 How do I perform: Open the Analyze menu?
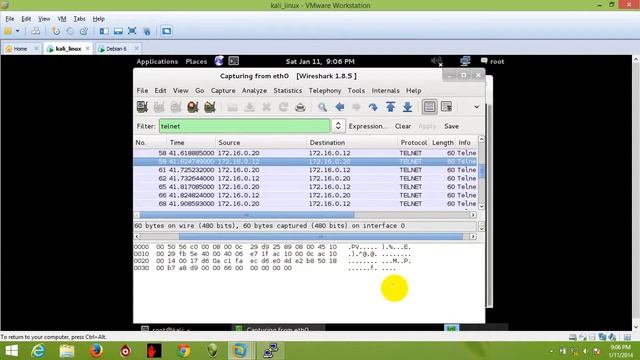[254, 91]
